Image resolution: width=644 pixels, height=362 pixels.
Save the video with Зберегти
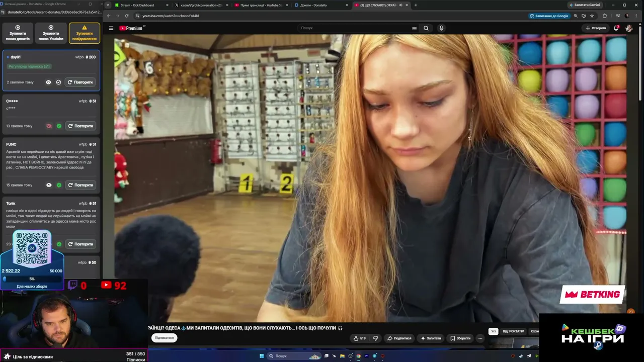point(460,338)
